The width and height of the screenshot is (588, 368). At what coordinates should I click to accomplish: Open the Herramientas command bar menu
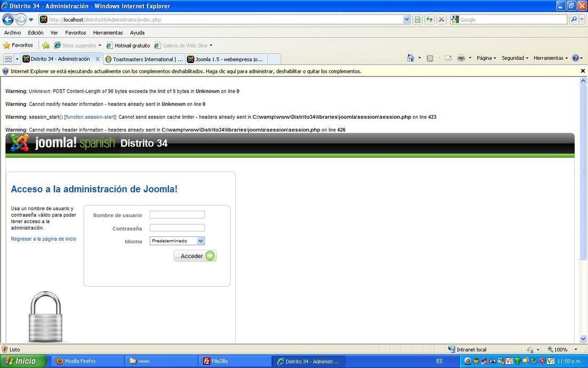[x=551, y=58]
